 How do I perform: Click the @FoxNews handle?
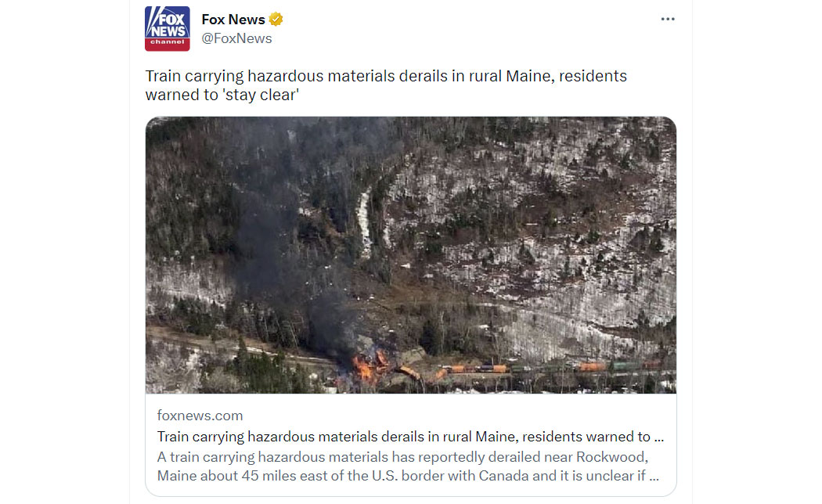pyautogui.click(x=236, y=38)
